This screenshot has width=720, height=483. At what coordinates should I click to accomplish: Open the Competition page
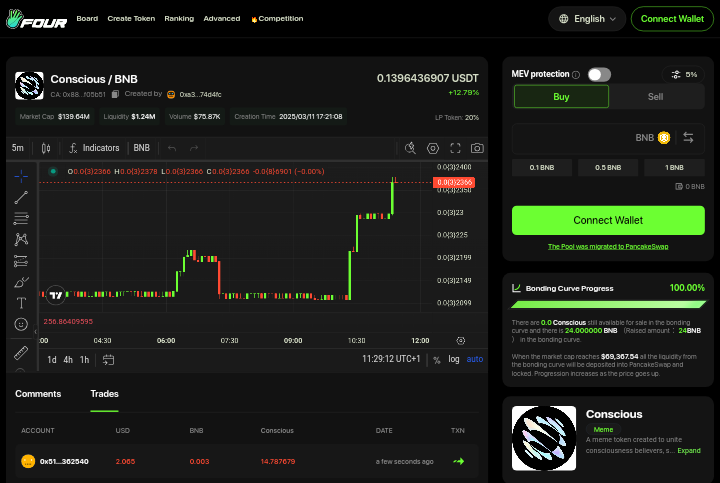tap(277, 19)
